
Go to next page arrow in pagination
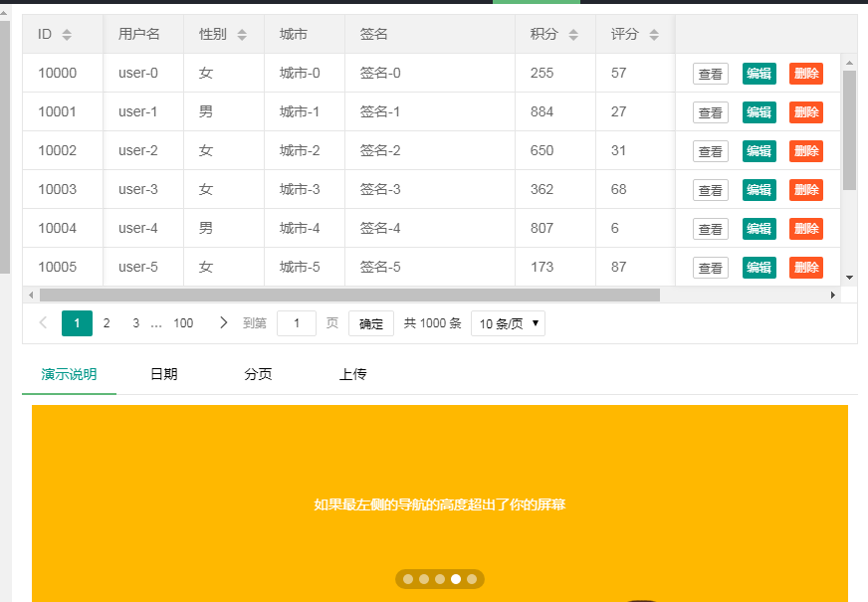[x=223, y=322]
